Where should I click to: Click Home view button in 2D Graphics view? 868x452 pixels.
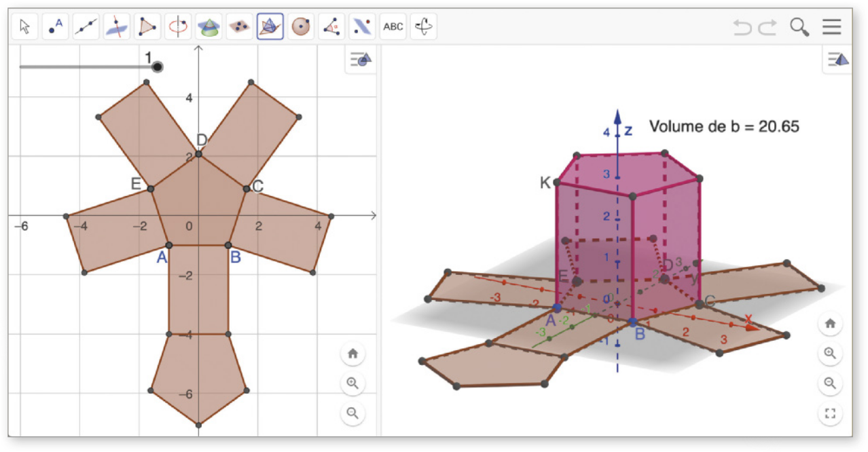[352, 353]
